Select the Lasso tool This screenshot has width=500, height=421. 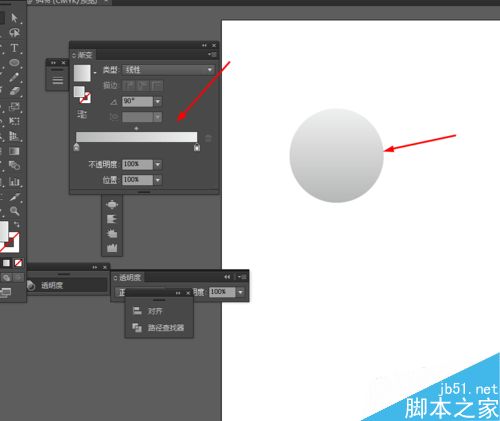(x=14, y=33)
